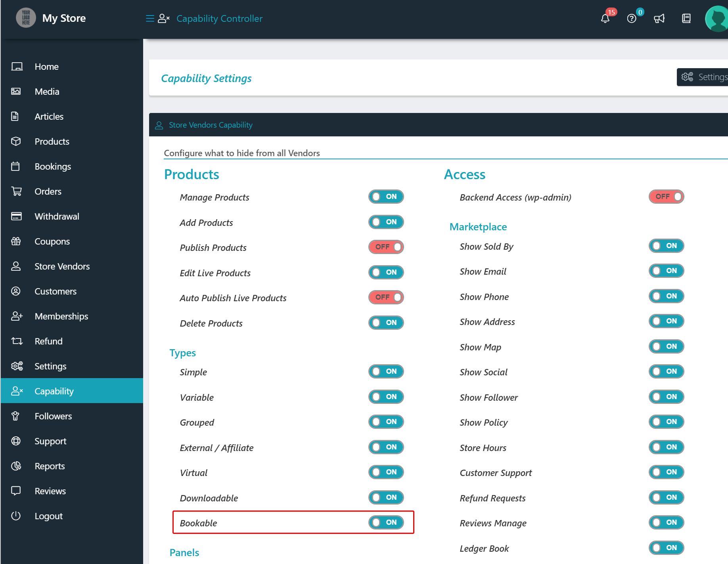
Task: Click the My Store title link
Action: pos(64,18)
